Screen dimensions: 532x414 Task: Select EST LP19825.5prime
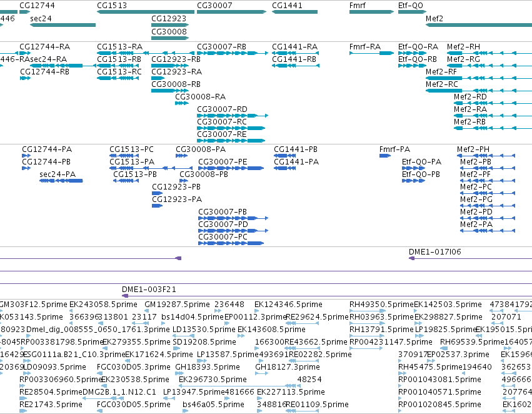coord(446,330)
